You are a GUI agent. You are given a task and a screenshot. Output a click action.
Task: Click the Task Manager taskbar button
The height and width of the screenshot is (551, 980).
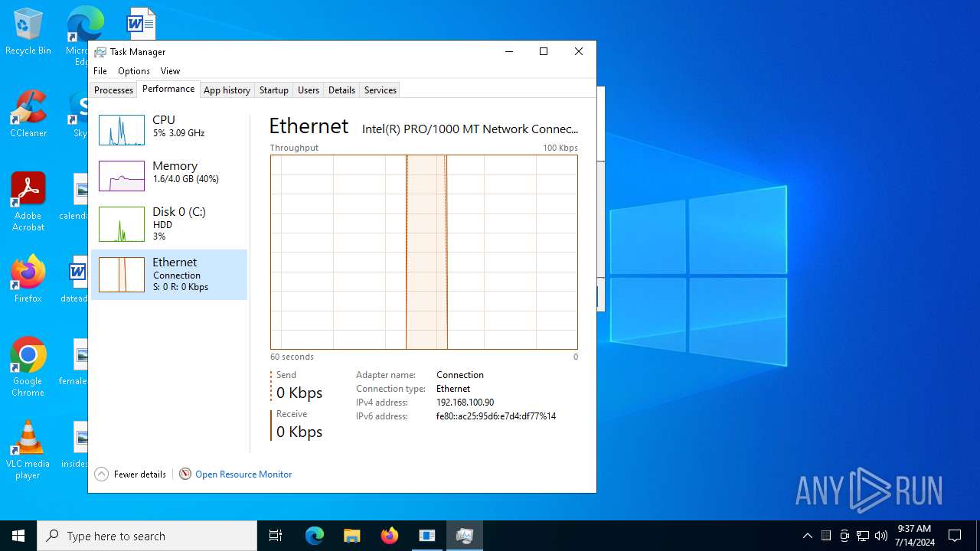click(x=464, y=536)
